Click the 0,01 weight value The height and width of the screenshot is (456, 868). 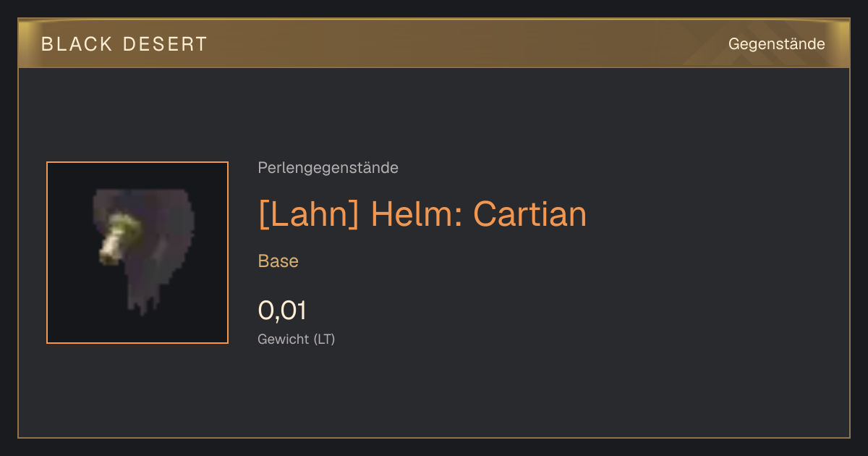coord(282,311)
